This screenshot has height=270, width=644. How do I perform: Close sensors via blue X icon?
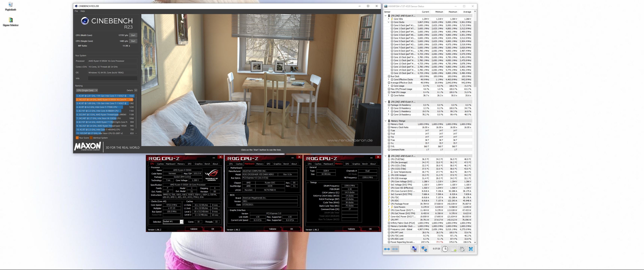pyautogui.click(x=471, y=249)
